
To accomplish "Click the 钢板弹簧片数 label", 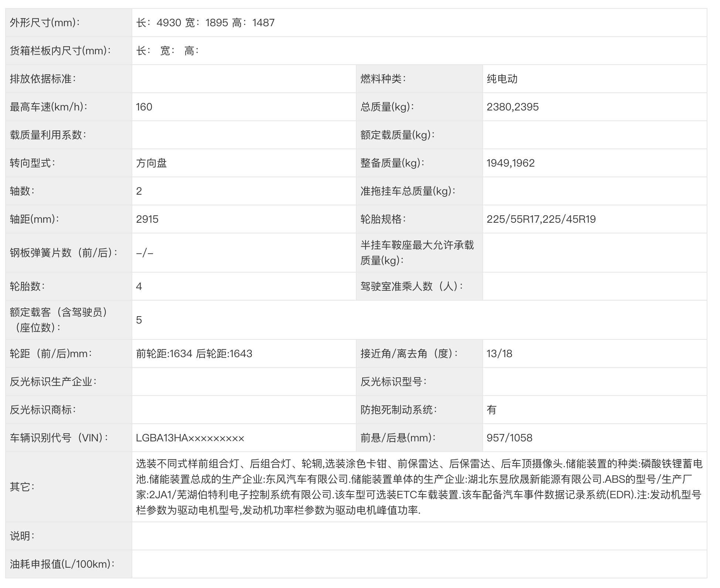I will [x=64, y=253].
